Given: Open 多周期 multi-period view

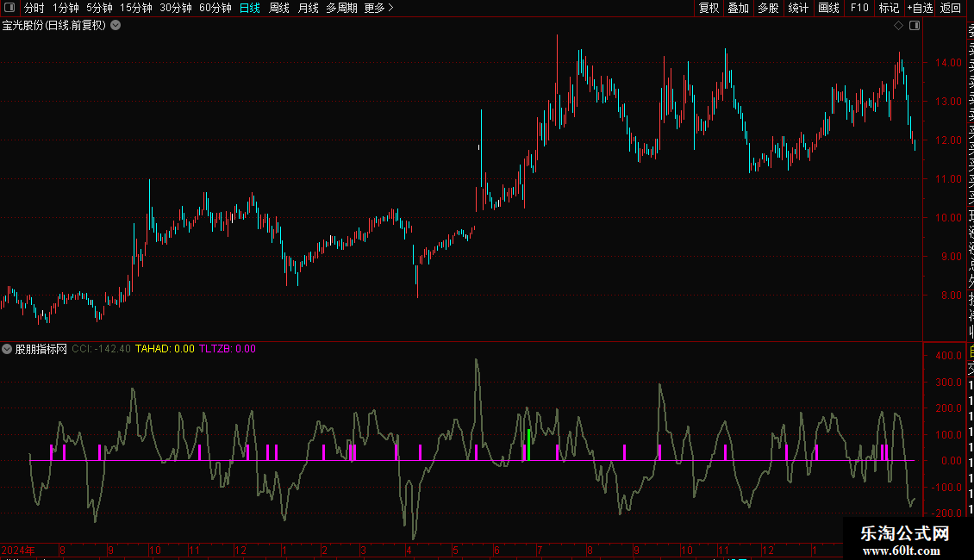Looking at the screenshot, I should (x=341, y=8).
